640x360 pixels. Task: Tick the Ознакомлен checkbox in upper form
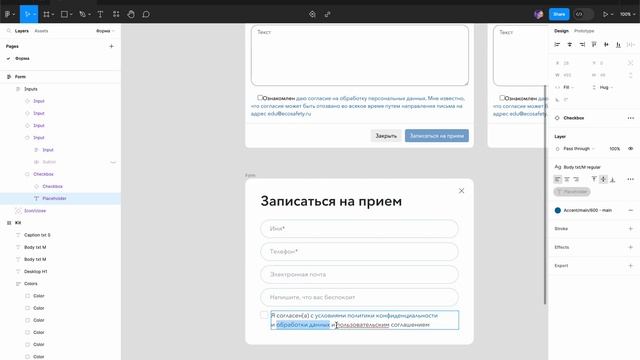(260, 98)
